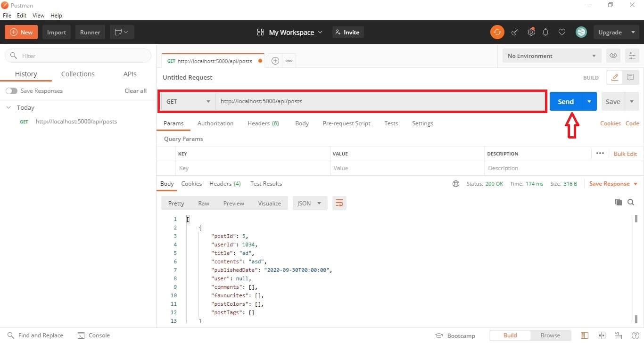Screen dimensions: 644x343
Task: Open the JSON format dropdown
Action: point(310,203)
